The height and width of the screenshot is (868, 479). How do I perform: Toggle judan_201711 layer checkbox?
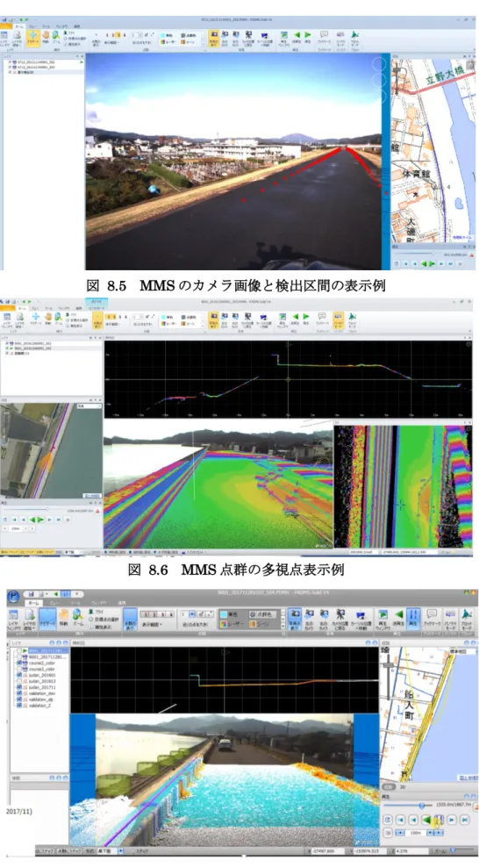[18, 687]
